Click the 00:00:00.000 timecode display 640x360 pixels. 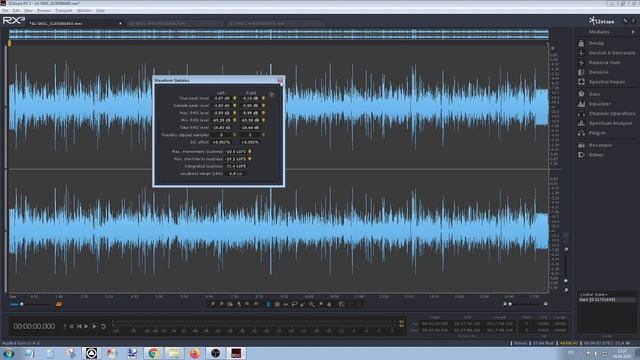click(x=34, y=327)
